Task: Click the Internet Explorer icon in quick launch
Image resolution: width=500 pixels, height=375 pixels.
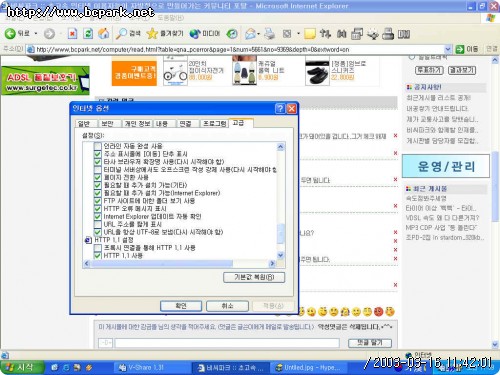Action: point(66,367)
